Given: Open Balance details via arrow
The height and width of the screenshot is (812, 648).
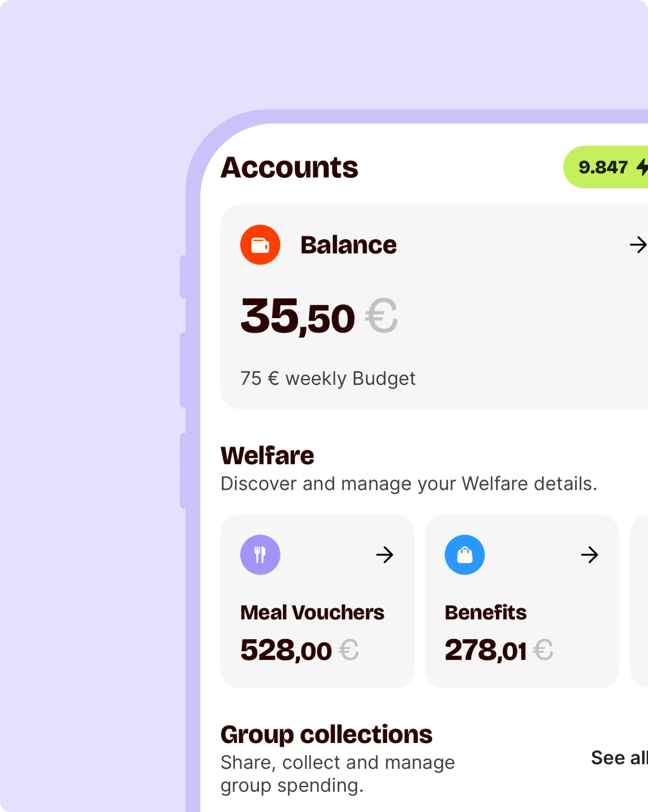Looking at the screenshot, I should [x=638, y=245].
